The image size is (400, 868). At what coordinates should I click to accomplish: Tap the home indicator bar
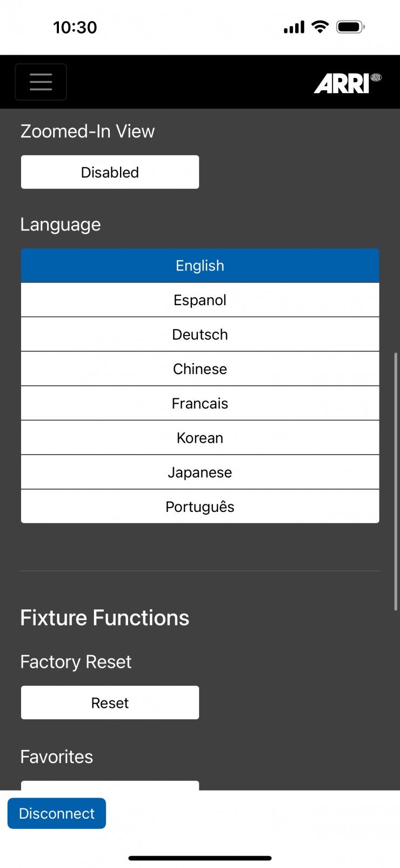pyautogui.click(x=200, y=858)
